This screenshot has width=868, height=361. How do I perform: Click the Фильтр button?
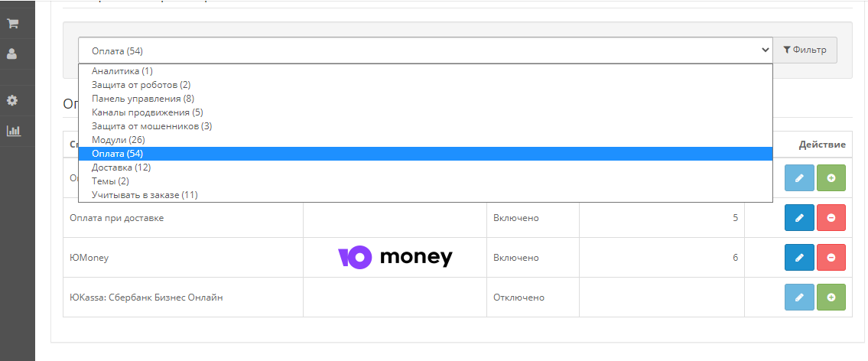(x=805, y=50)
